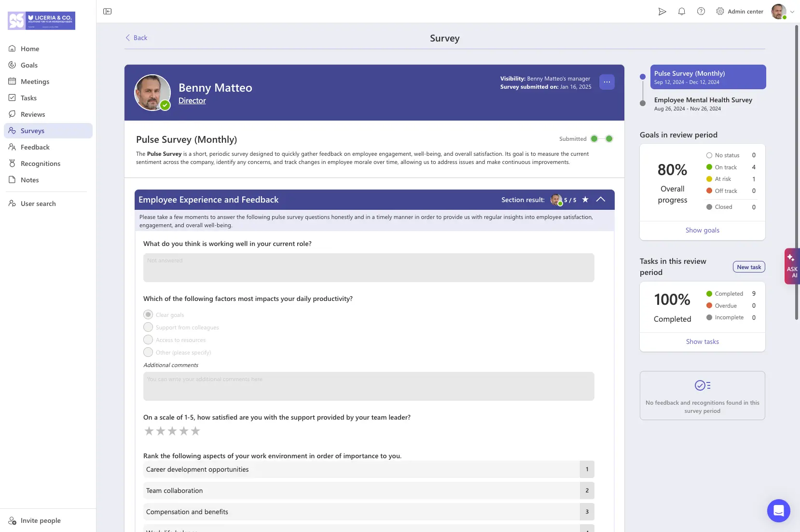800x532 pixels.
Task: Open the chat support bubble
Action: pos(778,510)
